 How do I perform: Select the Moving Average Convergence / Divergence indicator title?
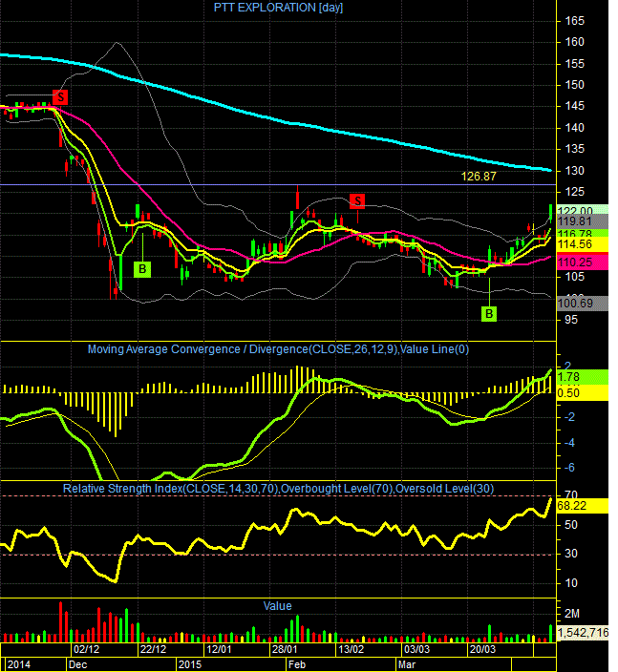(278, 349)
